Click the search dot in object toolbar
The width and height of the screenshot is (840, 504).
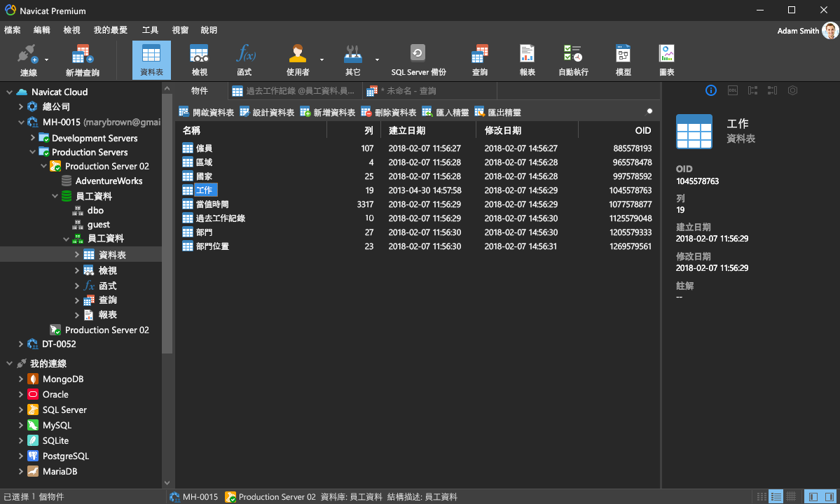coord(649,111)
